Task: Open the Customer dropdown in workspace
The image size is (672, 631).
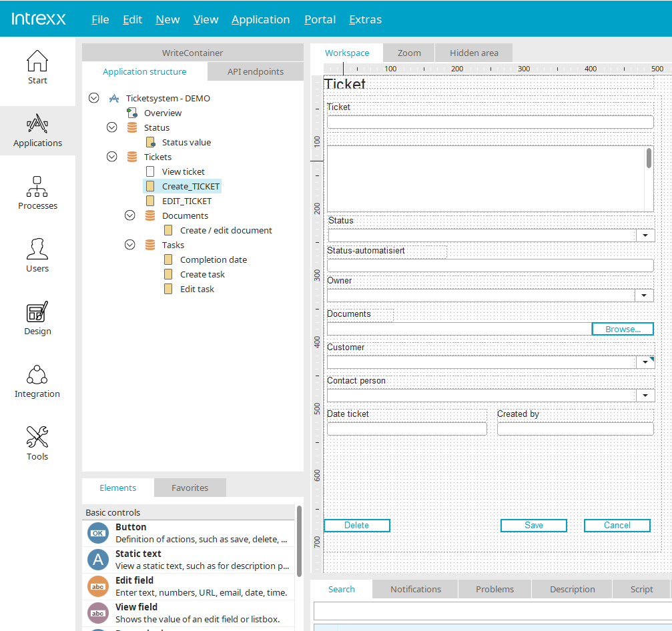Action: coord(645,362)
